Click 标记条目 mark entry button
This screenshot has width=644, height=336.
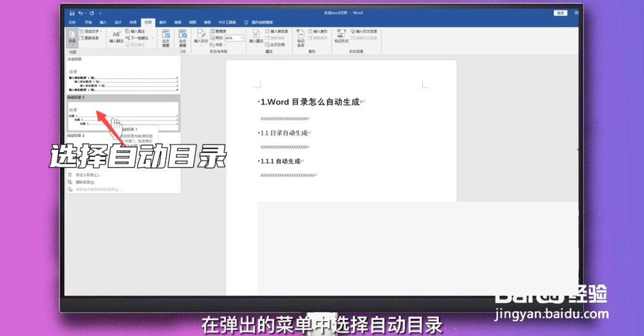301,38
